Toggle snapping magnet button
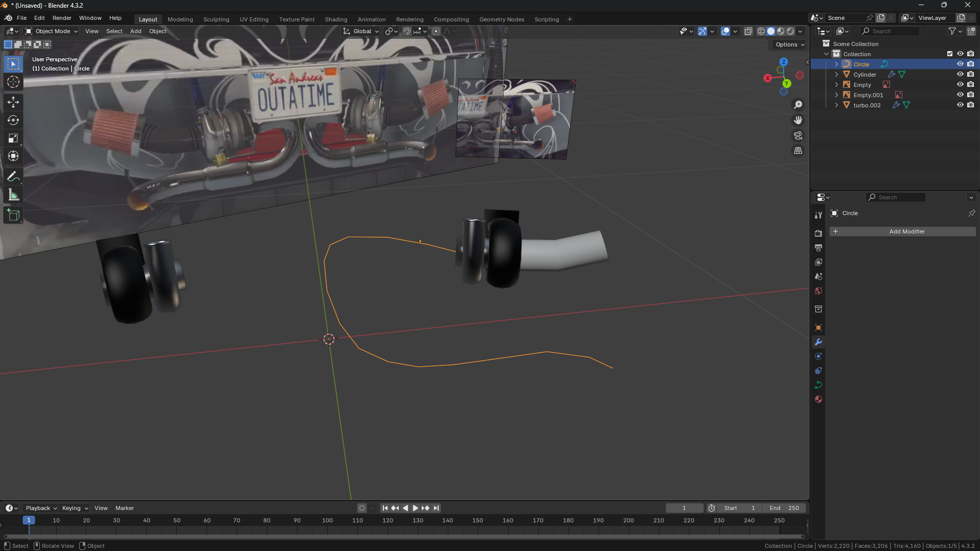 406,31
